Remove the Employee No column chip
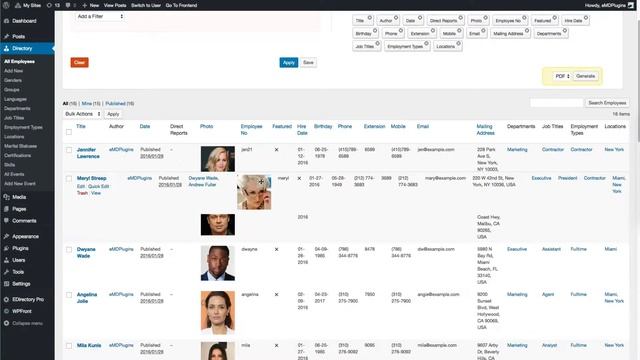This screenshot has width=640, height=360. pos(524,18)
